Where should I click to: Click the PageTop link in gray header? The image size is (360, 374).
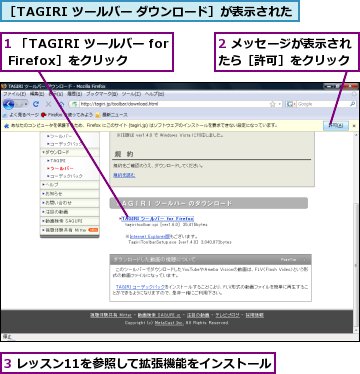coord(289,259)
